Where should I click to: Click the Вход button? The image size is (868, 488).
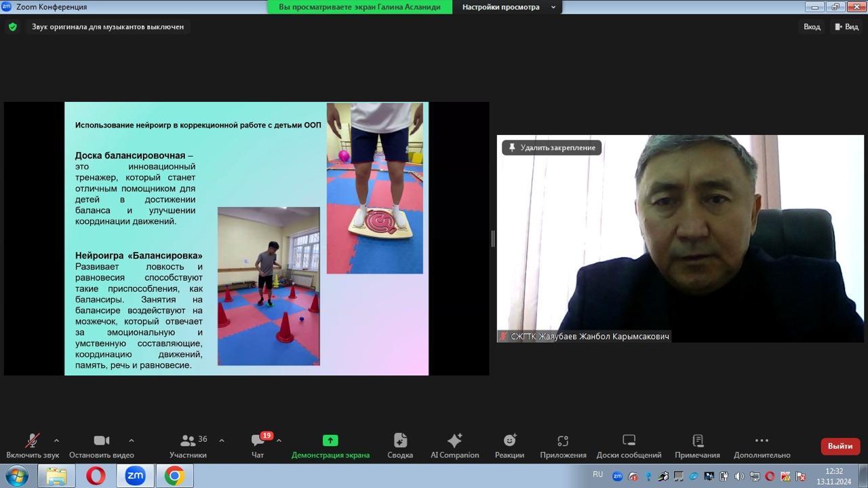(812, 27)
